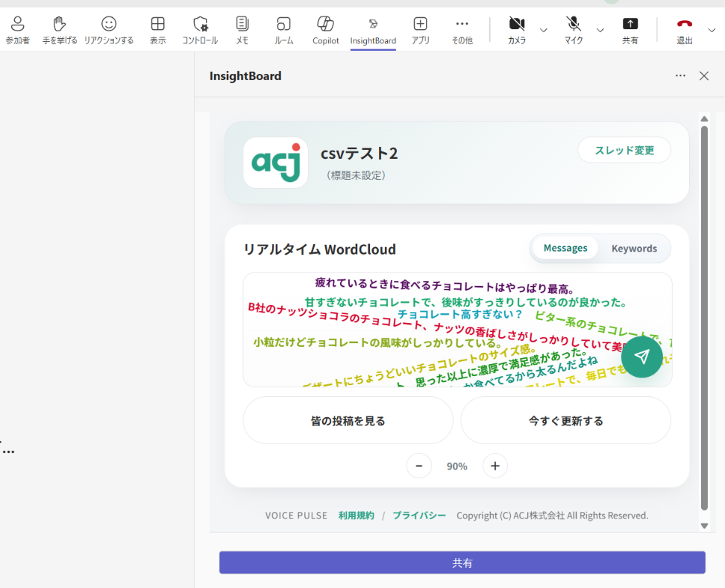Click the panel scrollbar down arrow
The image size is (725, 588).
pyautogui.click(x=704, y=525)
